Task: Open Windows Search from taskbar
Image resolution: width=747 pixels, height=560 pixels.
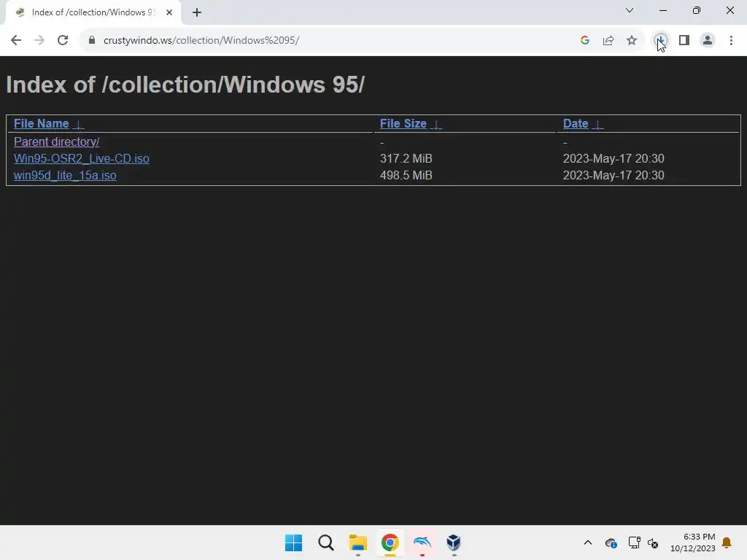Action: tap(326, 542)
